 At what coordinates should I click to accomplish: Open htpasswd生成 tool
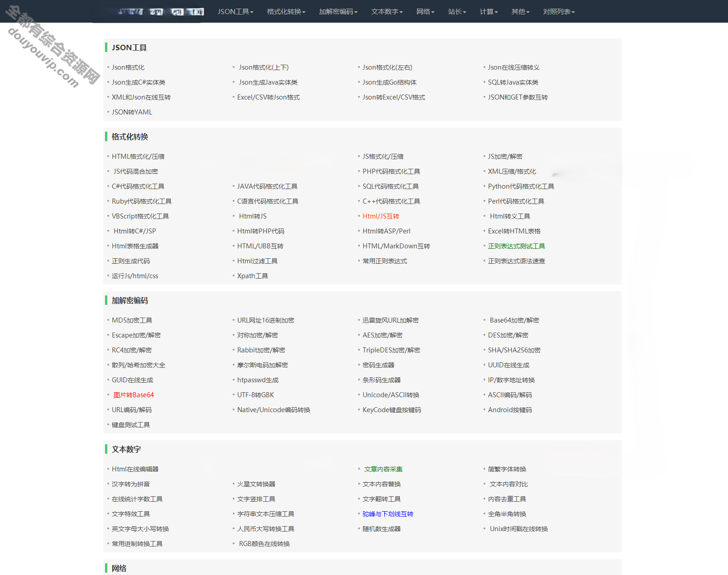click(258, 380)
